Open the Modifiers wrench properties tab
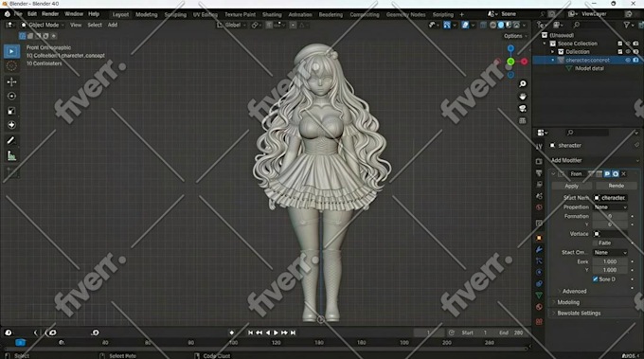The width and height of the screenshot is (644, 359). coord(539,249)
